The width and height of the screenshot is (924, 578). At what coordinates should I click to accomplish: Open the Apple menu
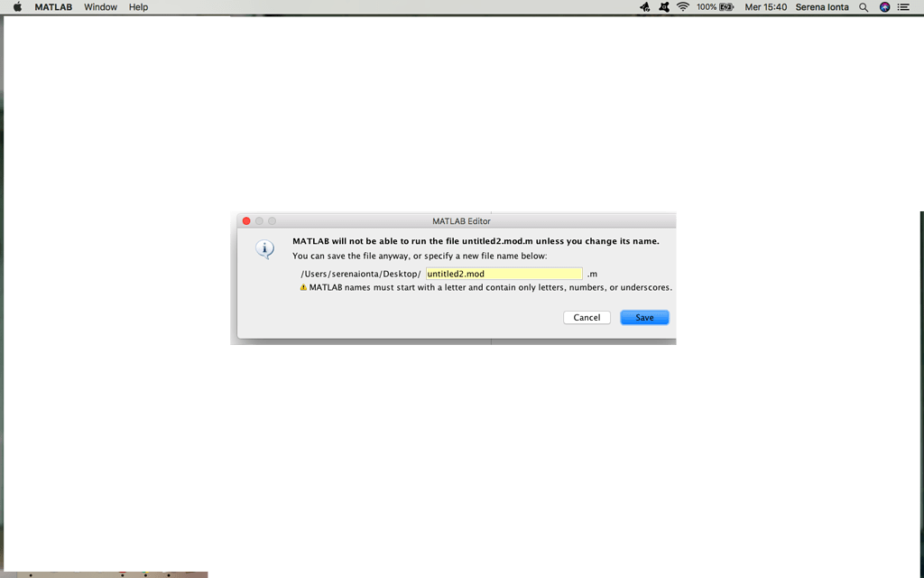click(x=16, y=7)
